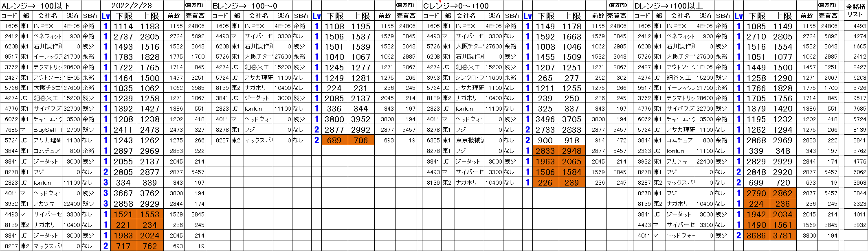Select orange cell "2790" in Dレンジ
The height and width of the screenshot is (251, 868).
pyautogui.click(x=756, y=193)
